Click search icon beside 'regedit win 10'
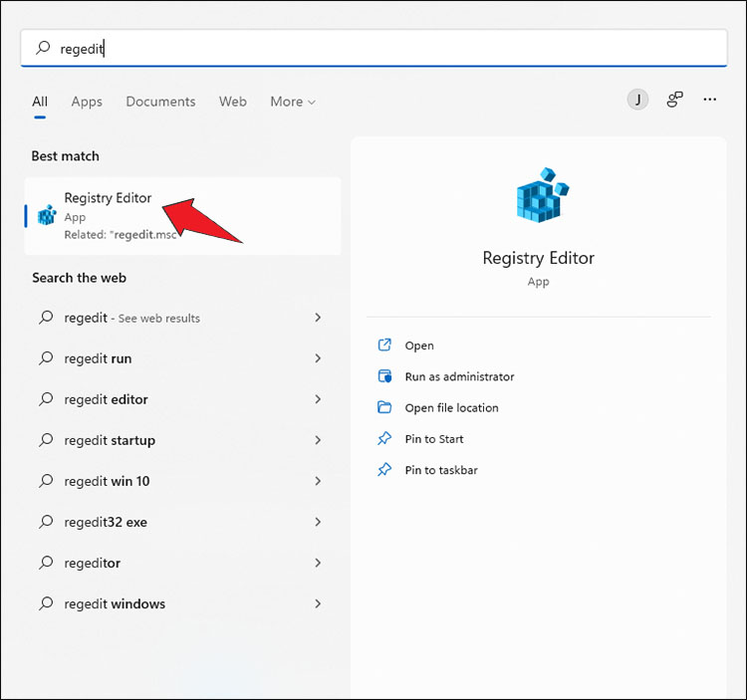Viewport: 747px width, 700px height. [x=46, y=481]
